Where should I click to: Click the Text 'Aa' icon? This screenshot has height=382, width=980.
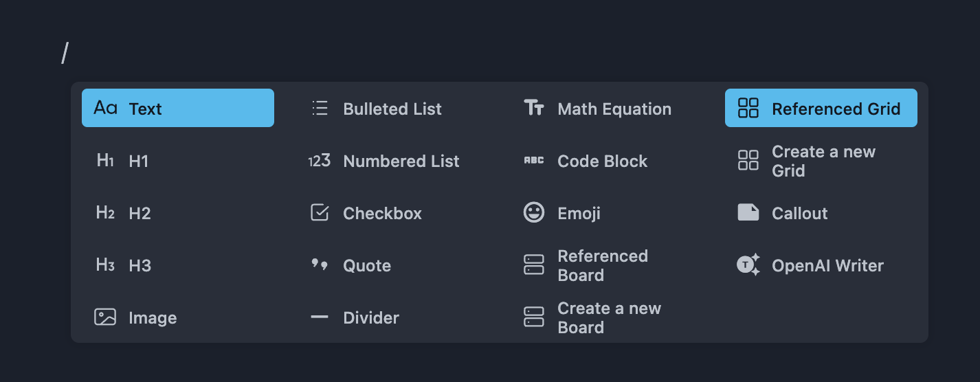105,108
